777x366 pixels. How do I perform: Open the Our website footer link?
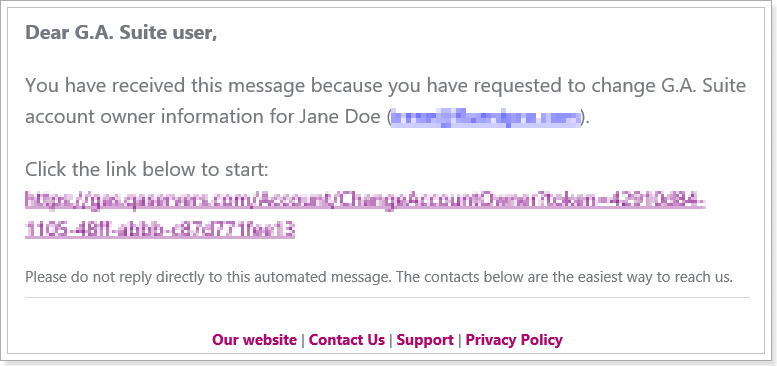[254, 340]
